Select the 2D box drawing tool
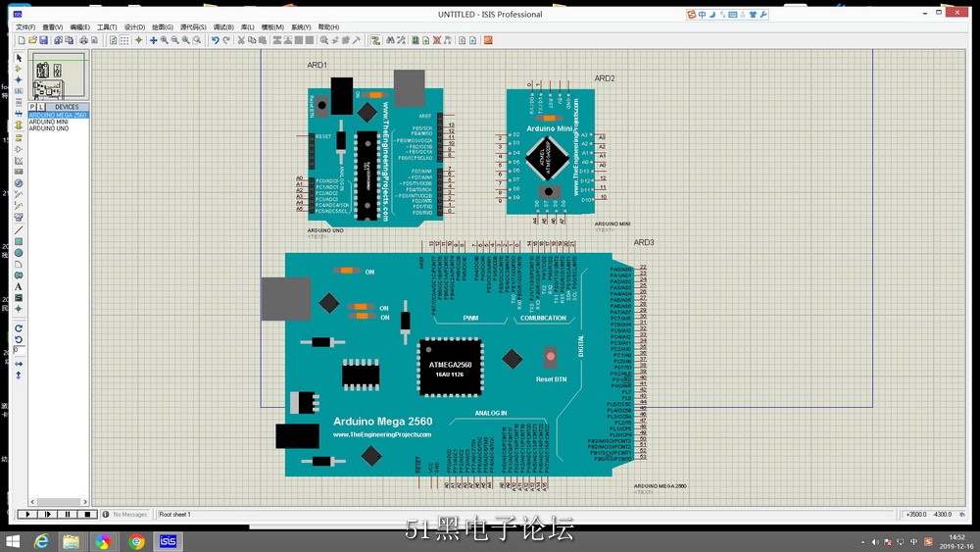The image size is (980, 552). (x=18, y=241)
